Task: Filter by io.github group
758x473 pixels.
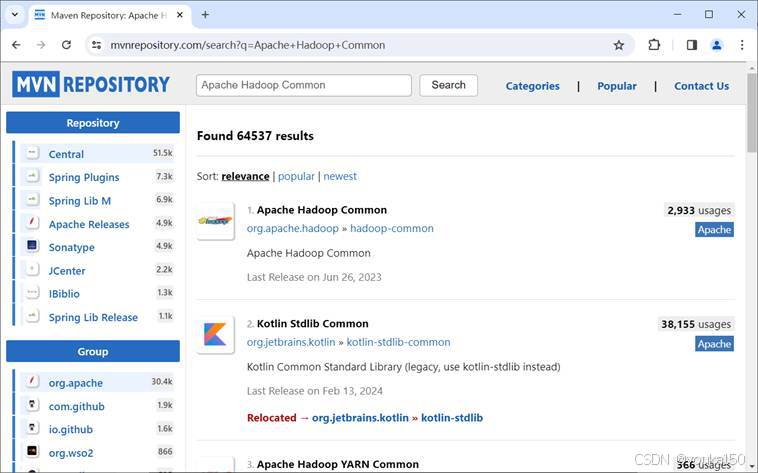Action: (71, 429)
